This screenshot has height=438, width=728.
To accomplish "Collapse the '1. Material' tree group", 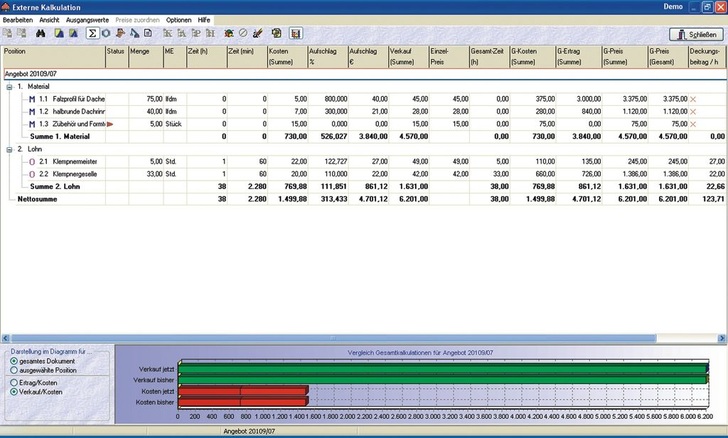I will coord(9,86).
